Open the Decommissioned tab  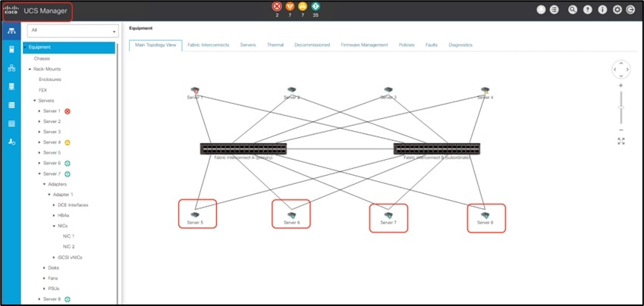tap(313, 45)
